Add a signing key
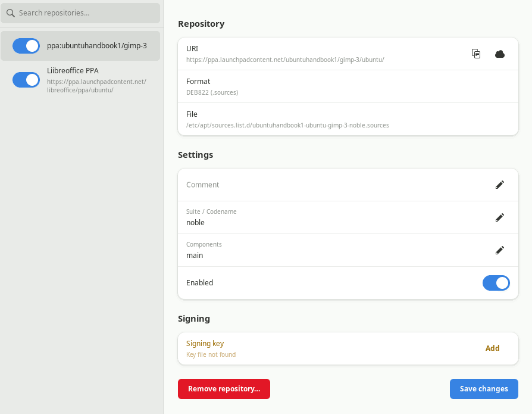Image resolution: width=532 pixels, height=414 pixels. tap(492, 348)
